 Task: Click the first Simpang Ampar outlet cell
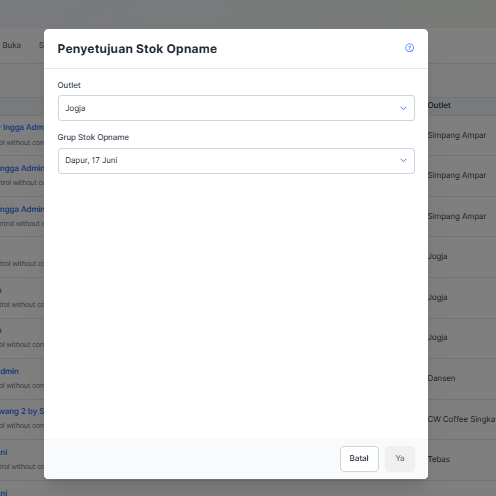pyautogui.click(x=457, y=135)
